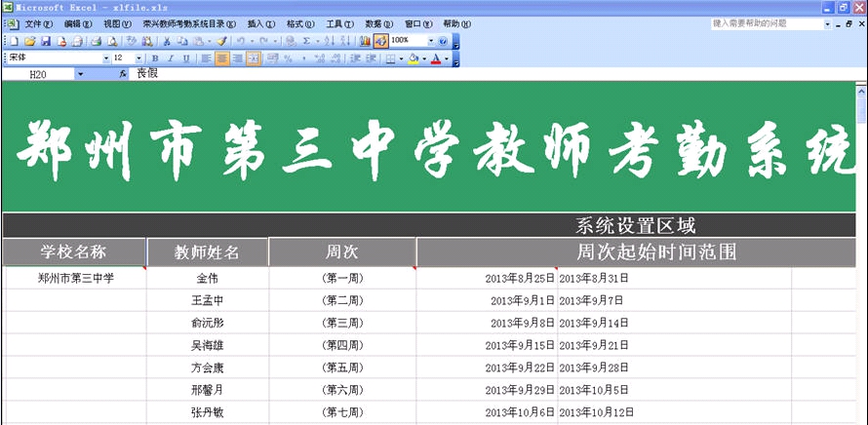Click the fill color paint bucket swatch
The width and height of the screenshot is (868, 425).
(414, 58)
